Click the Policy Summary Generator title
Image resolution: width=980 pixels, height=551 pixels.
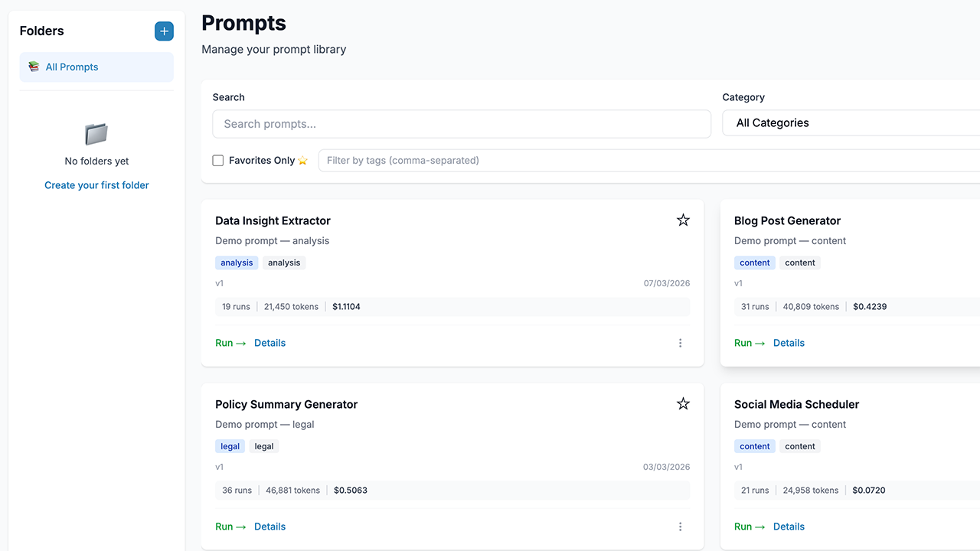286,404
